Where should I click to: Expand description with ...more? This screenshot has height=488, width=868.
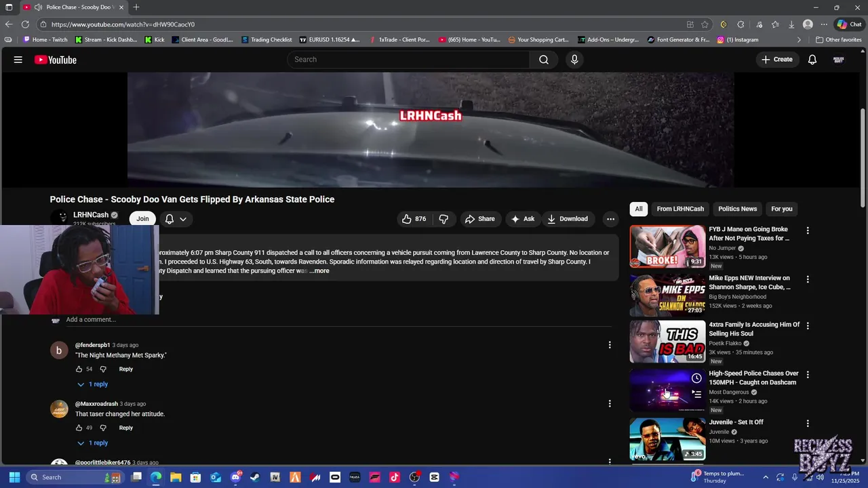(x=319, y=271)
